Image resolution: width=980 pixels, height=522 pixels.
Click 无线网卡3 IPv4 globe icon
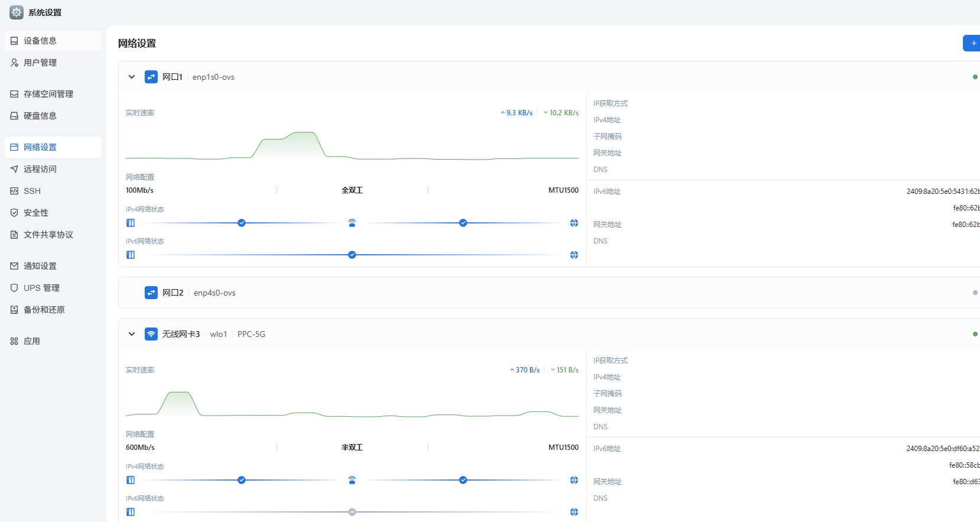(574, 480)
